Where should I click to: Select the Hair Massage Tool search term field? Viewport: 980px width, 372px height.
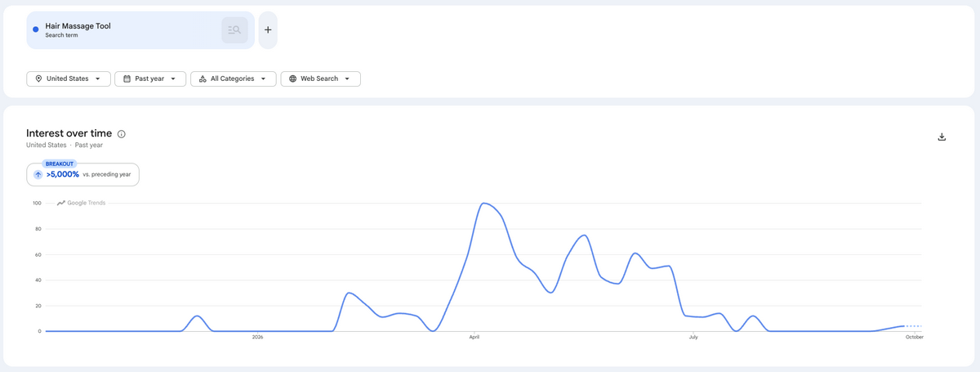140,30
